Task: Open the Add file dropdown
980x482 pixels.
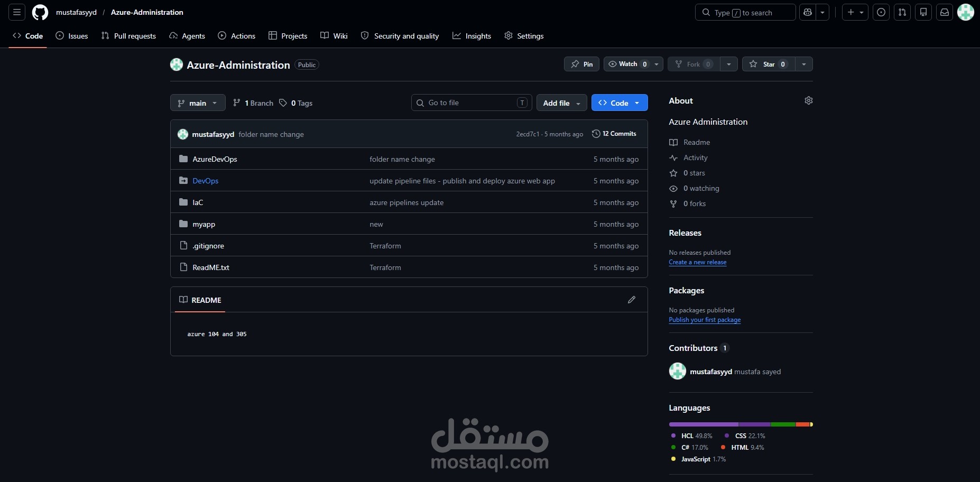Action: click(x=561, y=103)
